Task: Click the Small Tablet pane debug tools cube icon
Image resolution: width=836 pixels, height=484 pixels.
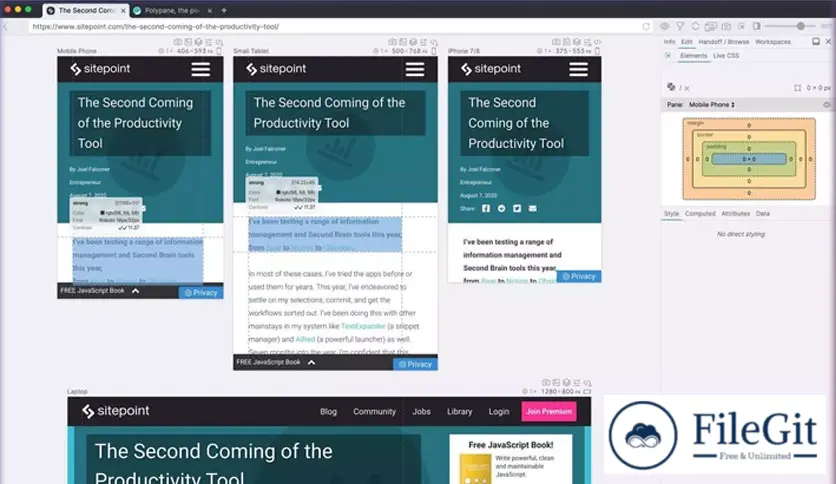Action: (413, 42)
